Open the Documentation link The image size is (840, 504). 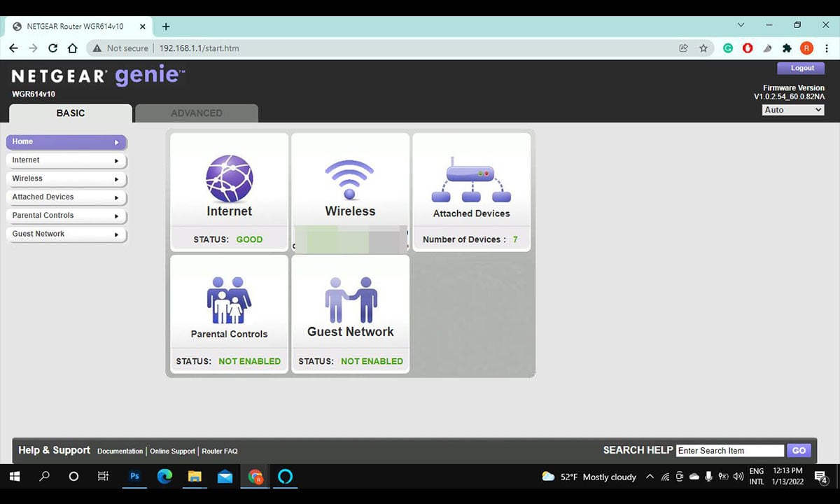click(120, 451)
